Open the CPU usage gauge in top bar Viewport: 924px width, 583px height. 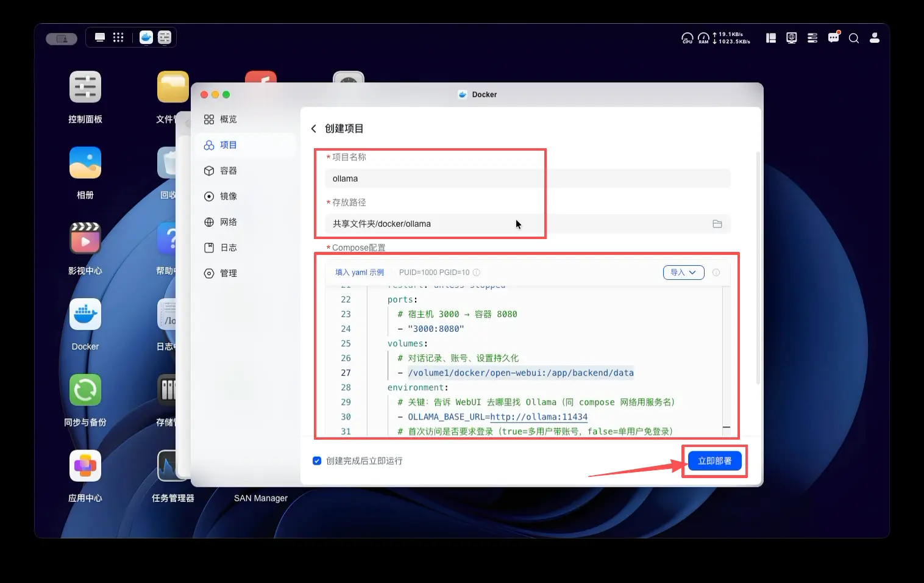(688, 38)
